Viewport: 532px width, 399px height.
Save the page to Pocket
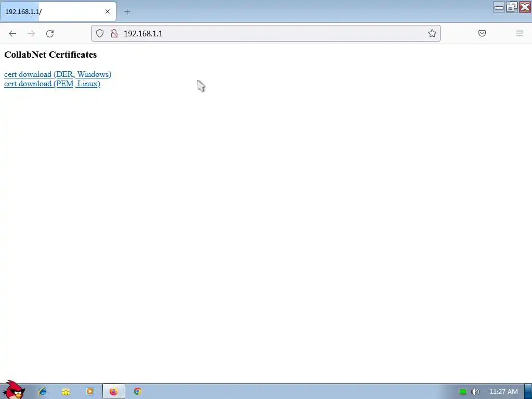tap(482, 33)
